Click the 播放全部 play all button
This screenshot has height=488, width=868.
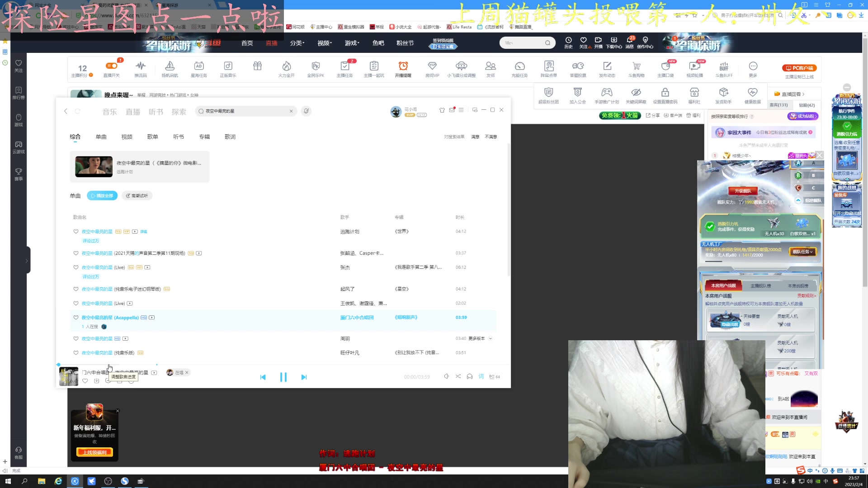point(102,196)
